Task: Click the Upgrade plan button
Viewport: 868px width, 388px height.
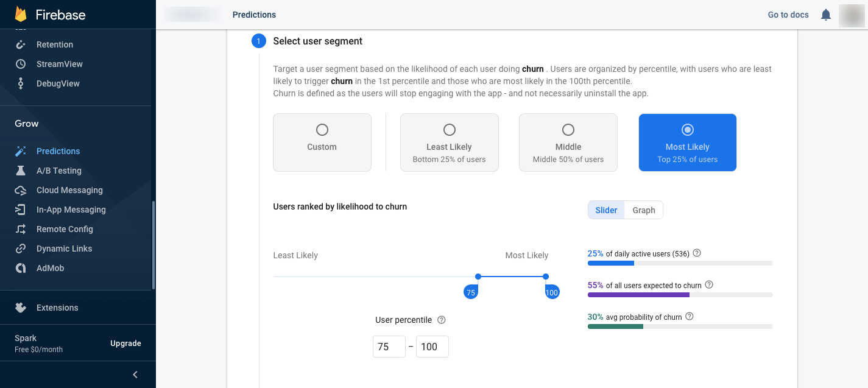Action: (x=125, y=344)
